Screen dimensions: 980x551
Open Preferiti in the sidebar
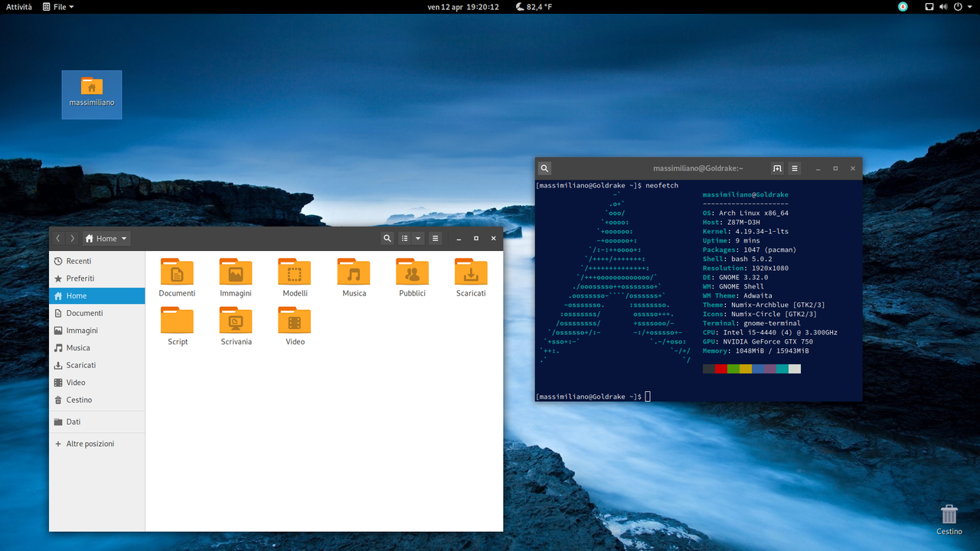point(97,279)
